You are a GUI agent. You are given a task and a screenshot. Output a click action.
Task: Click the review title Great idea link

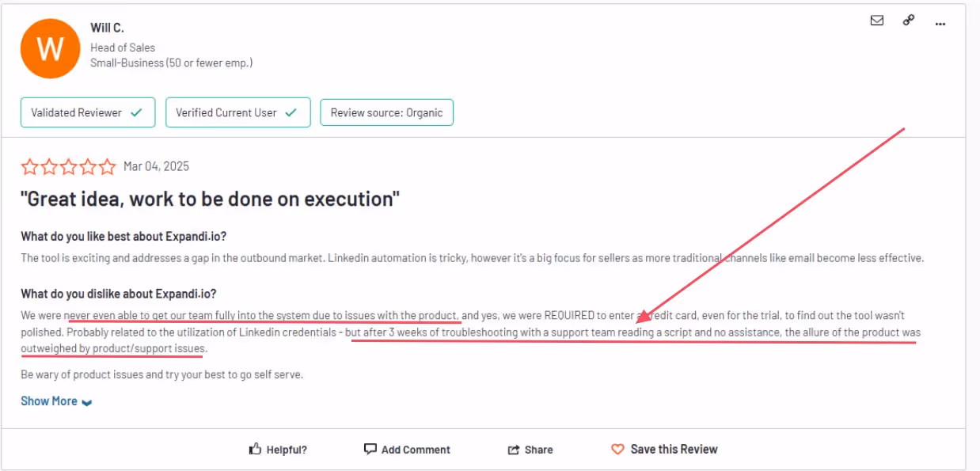[x=210, y=199]
